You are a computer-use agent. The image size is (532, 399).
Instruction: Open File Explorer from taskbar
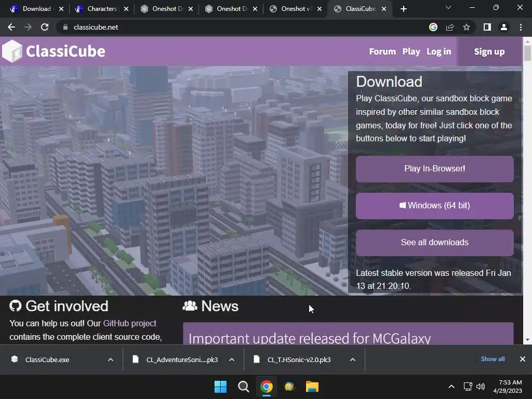point(312,387)
